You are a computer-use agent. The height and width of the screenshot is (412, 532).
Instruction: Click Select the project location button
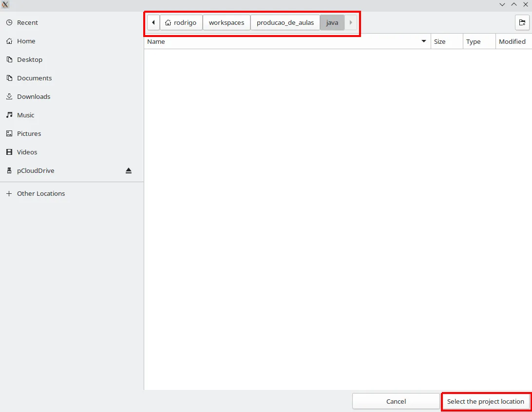pos(486,401)
